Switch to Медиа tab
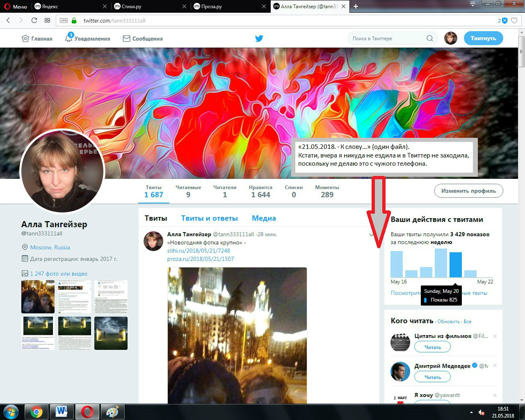This screenshot has height=420, width=525. point(264,218)
